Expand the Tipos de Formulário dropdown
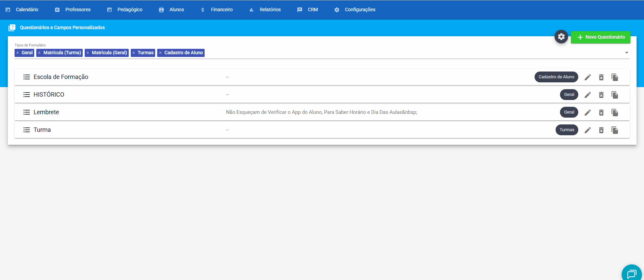 click(626, 53)
